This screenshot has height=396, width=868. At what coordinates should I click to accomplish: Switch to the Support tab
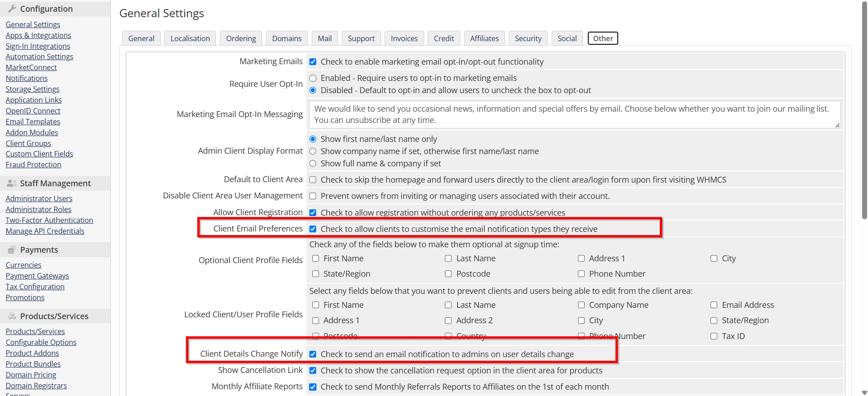[x=361, y=38]
